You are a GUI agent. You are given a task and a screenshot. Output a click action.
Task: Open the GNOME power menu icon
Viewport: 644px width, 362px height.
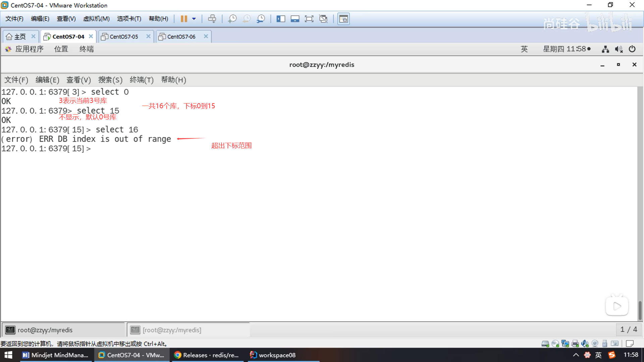[632, 49]
